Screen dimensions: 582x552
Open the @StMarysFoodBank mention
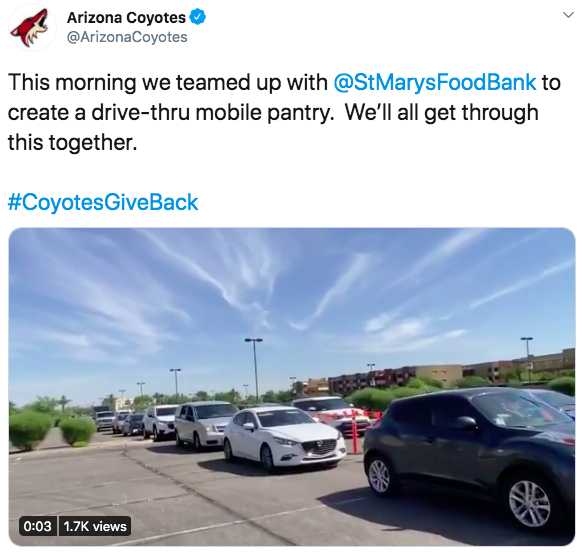pos(435,82)
